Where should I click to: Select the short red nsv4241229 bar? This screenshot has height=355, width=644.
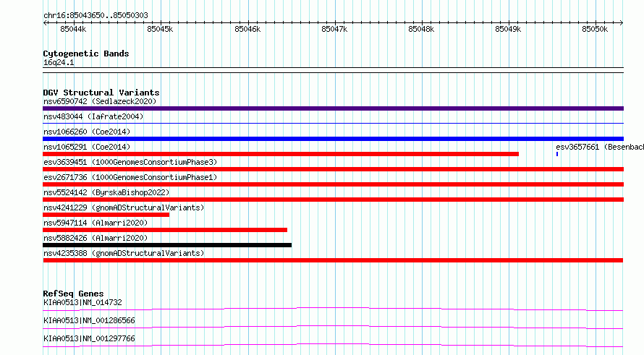click(x=106, y=215)
